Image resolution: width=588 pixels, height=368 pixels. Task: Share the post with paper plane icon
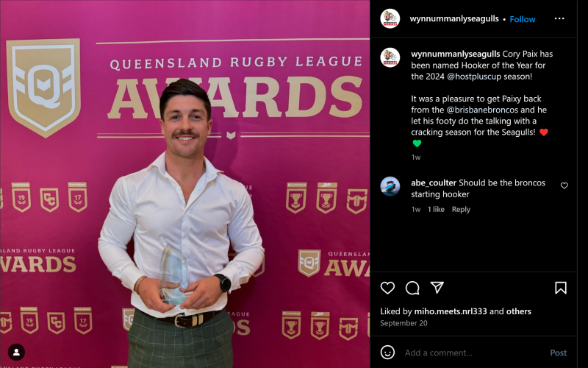click(437, 288)
